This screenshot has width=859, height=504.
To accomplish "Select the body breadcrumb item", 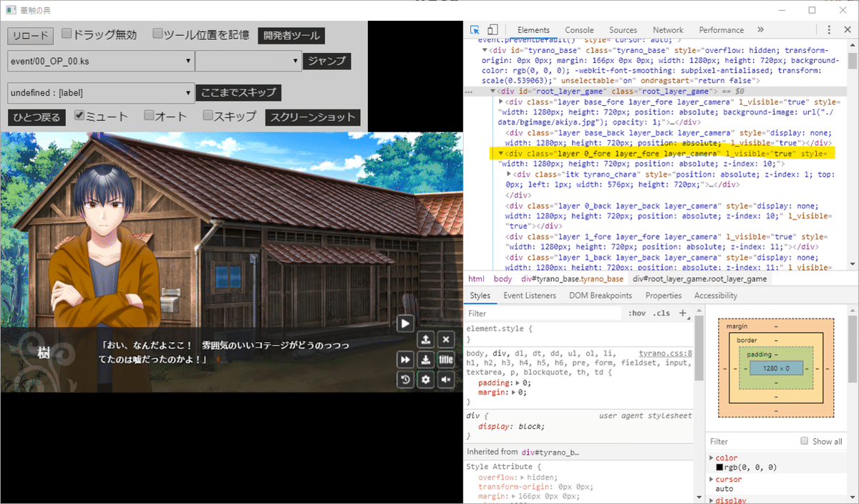I will (x=503, y=279).
